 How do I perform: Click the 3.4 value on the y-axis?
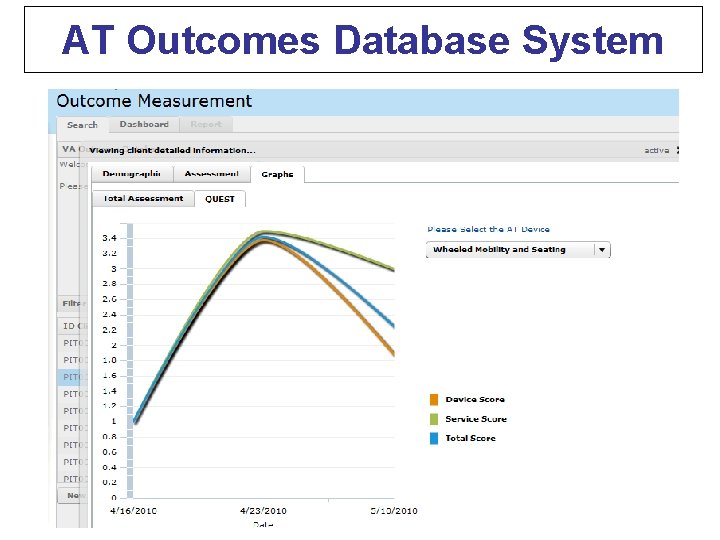(x=109, y=238)
